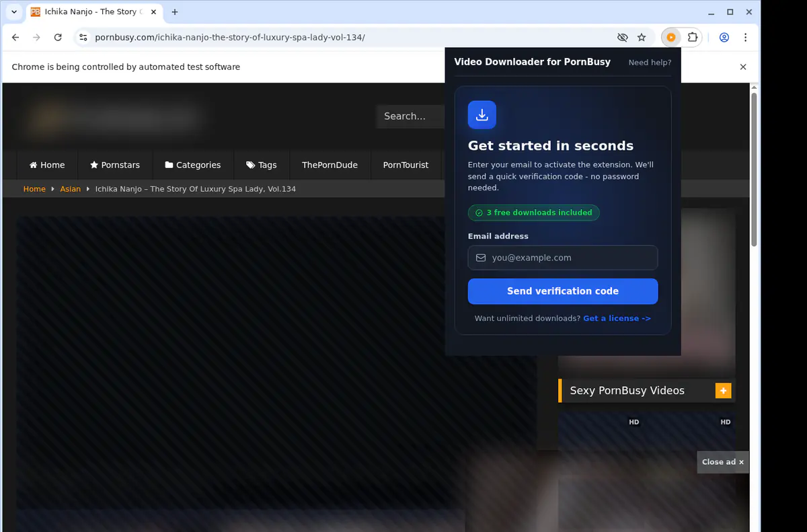
Task: Go back with the browser back arrow
Action: click(15, 38)
